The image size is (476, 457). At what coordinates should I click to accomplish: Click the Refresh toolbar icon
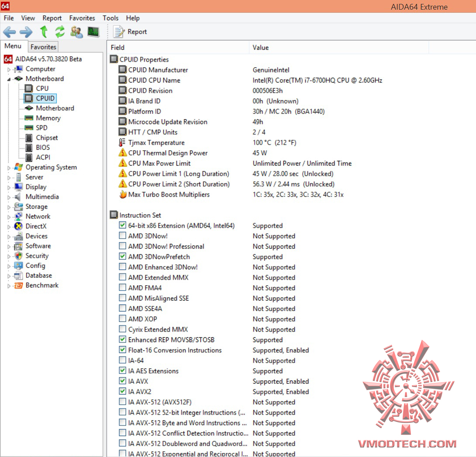pos(60,31)
